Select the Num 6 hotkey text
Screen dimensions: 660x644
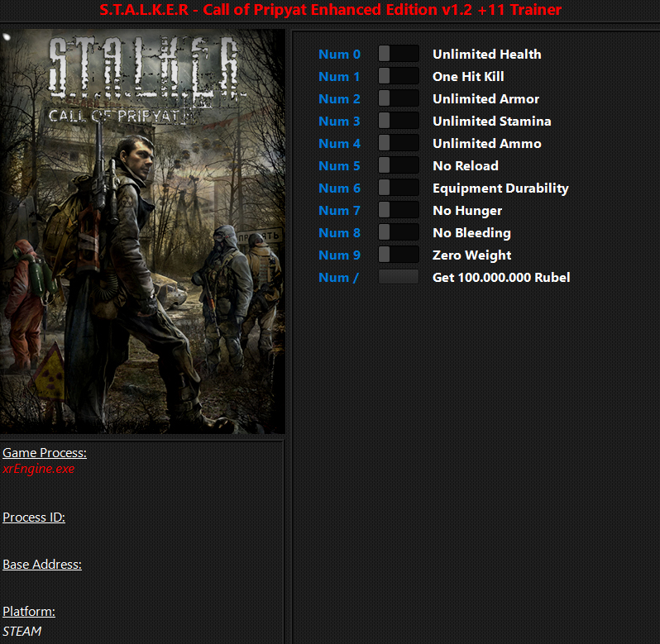[339, 188]
